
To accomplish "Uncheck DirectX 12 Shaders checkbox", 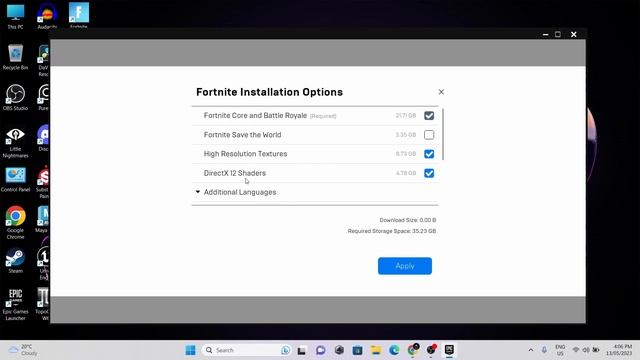I will pos(429,173).
